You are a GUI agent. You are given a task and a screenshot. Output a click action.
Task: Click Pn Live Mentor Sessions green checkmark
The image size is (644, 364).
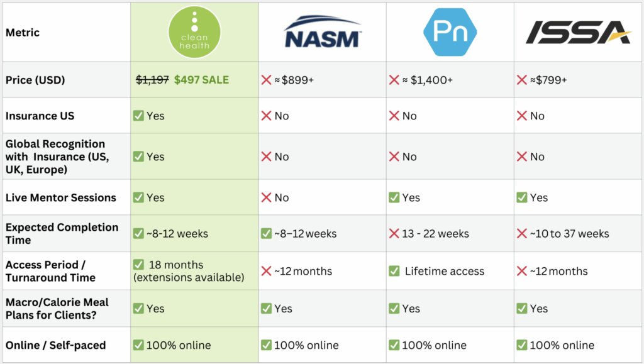pyautogui.click(x=394, y=197)
